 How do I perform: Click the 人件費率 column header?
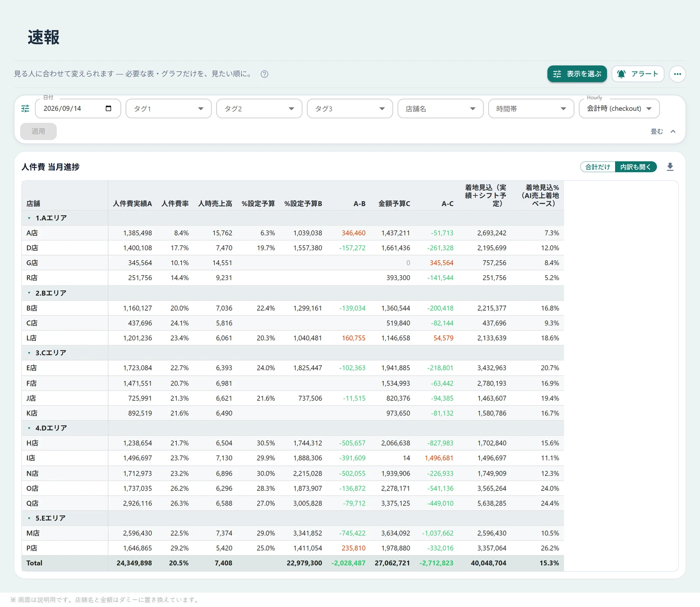(x=175, y=204)
